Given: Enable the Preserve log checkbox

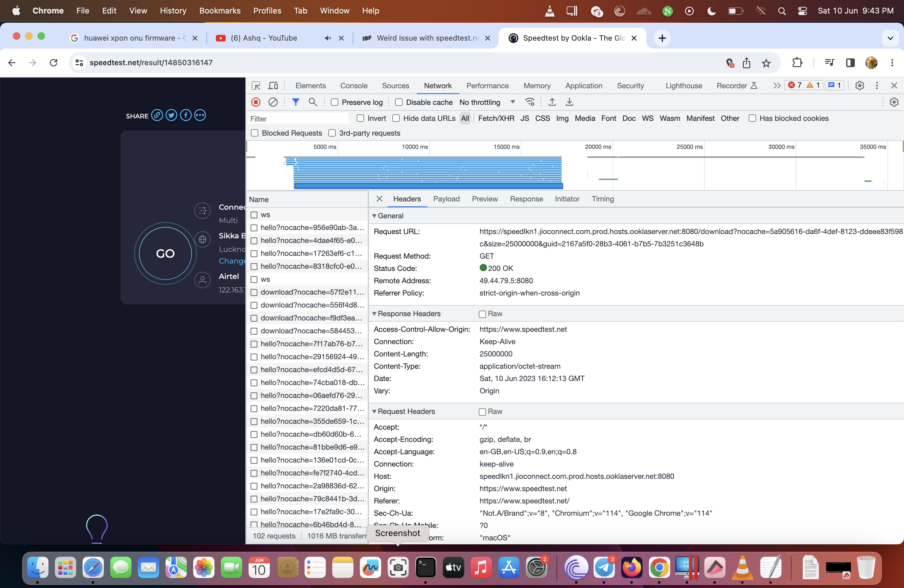Looking at the screenshot, I should 334,102.
